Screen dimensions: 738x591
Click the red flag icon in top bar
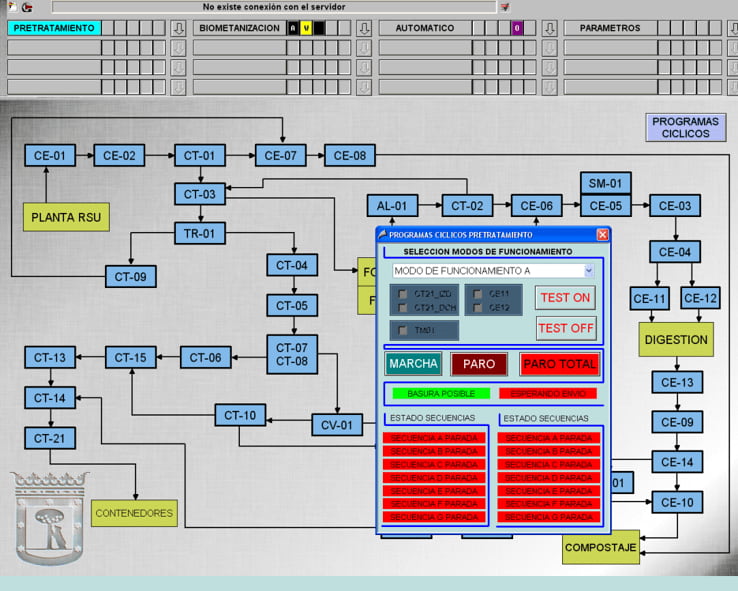click(504, 6)
